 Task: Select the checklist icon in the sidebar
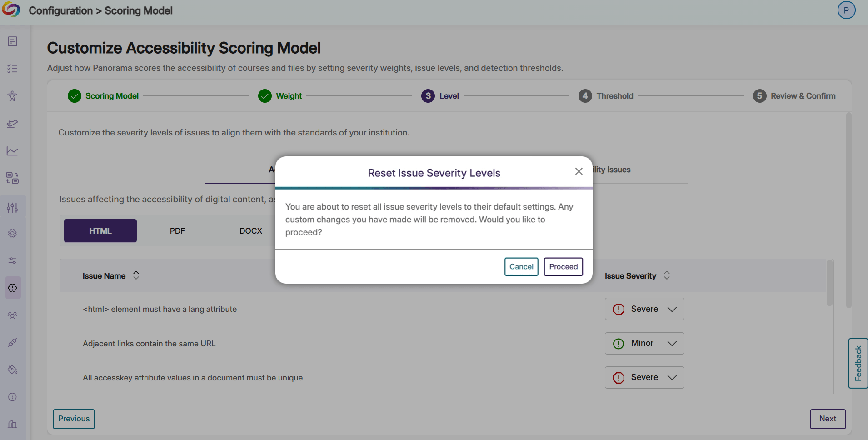click(12, 69)
